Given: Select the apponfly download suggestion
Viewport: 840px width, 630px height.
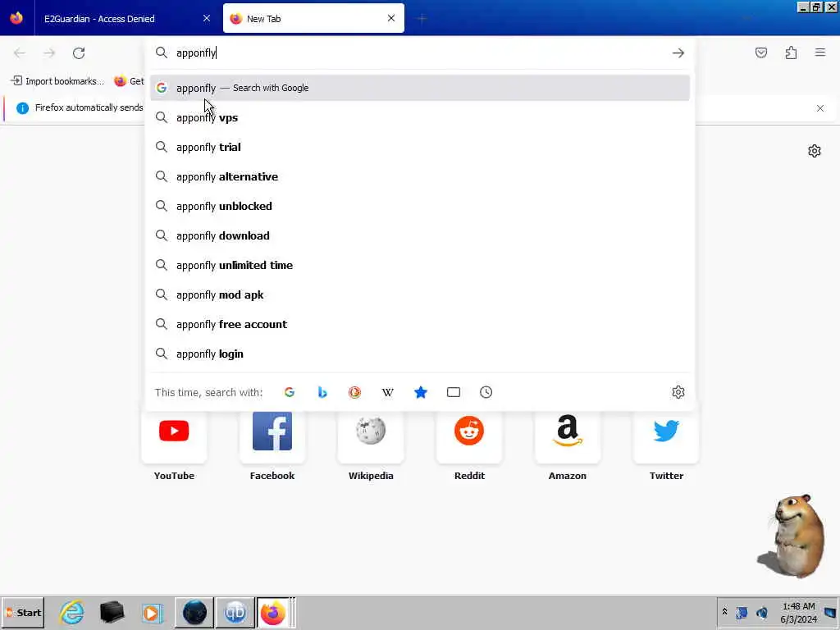Looking at the screenshot, I should pyautogui.click(x=420, y=235).
